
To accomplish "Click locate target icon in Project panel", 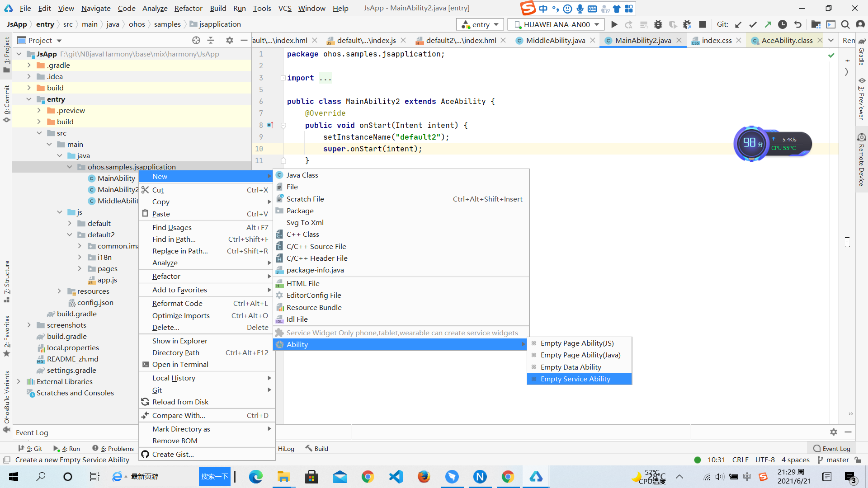I will 196,40.
